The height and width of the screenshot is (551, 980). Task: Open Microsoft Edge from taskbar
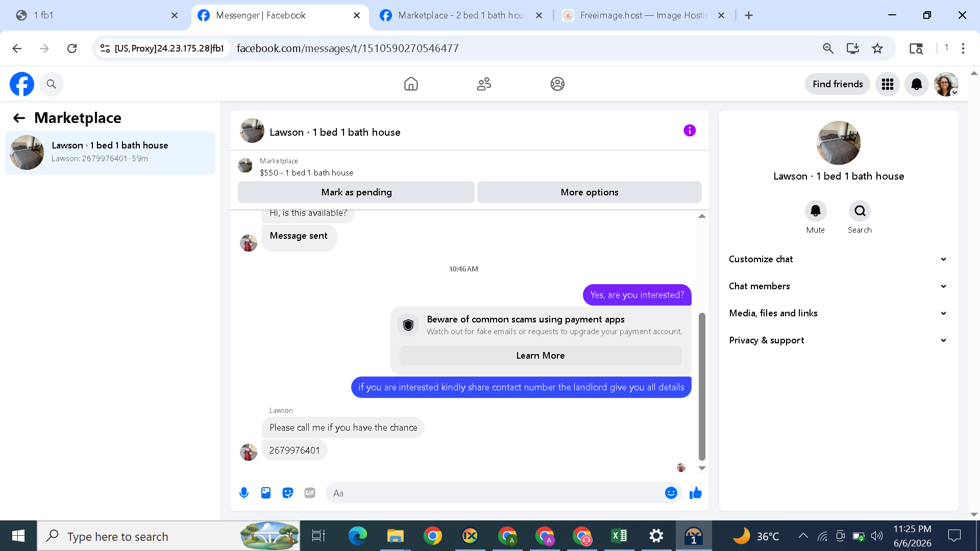(x=358, y=536)
